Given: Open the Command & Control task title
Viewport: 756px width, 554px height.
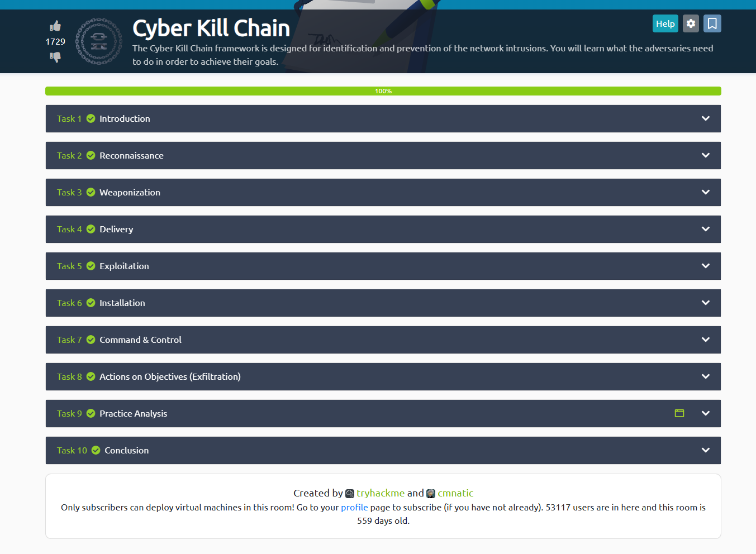Looking at the screenshot, I should 140,340.
